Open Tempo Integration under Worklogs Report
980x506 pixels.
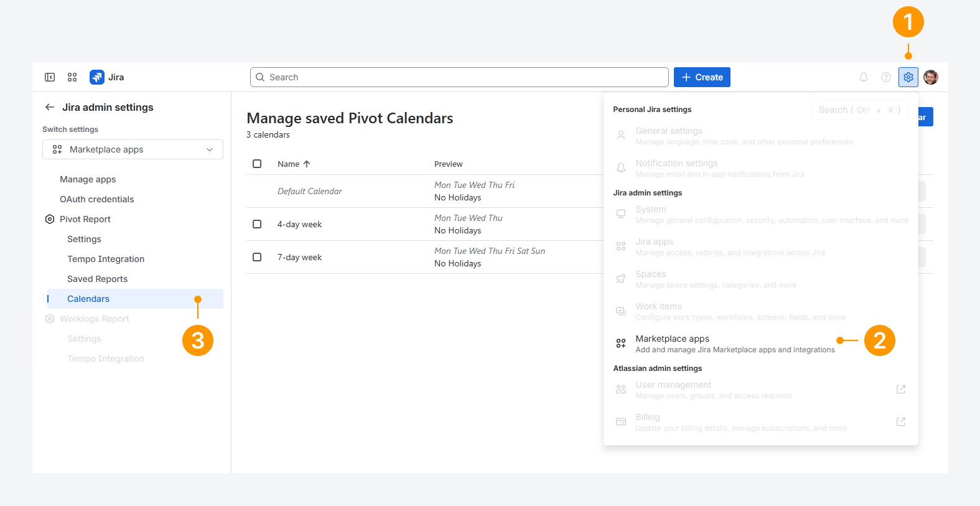(106, 358)
